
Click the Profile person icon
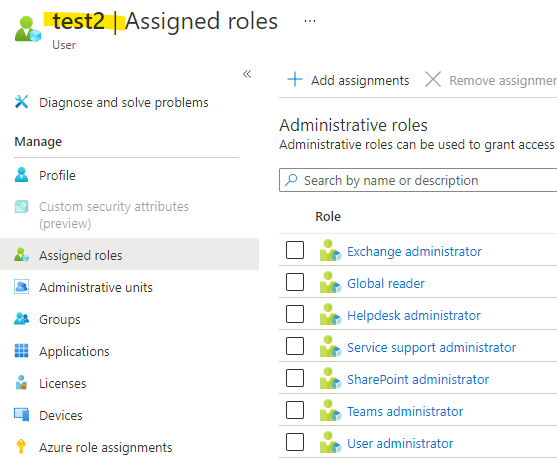coord(21,175)
